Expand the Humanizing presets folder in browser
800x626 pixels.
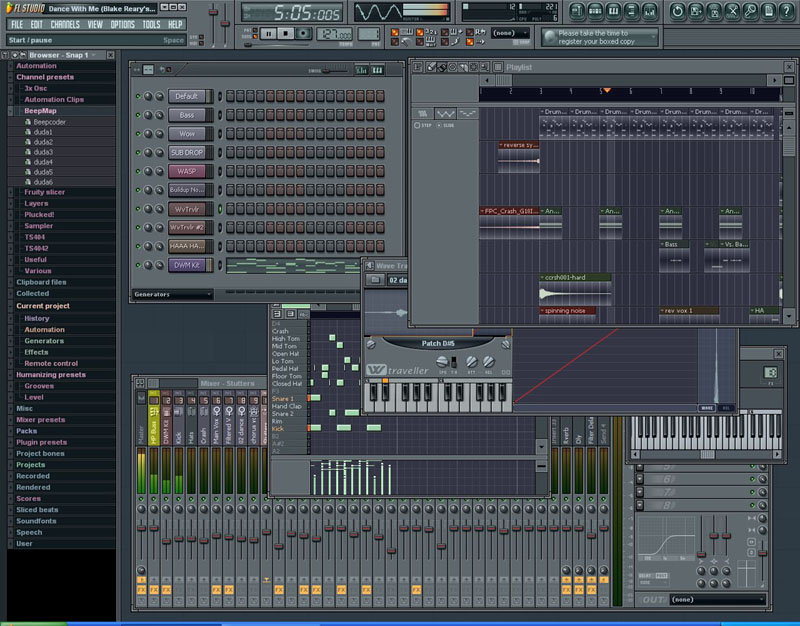click(51, 375)
